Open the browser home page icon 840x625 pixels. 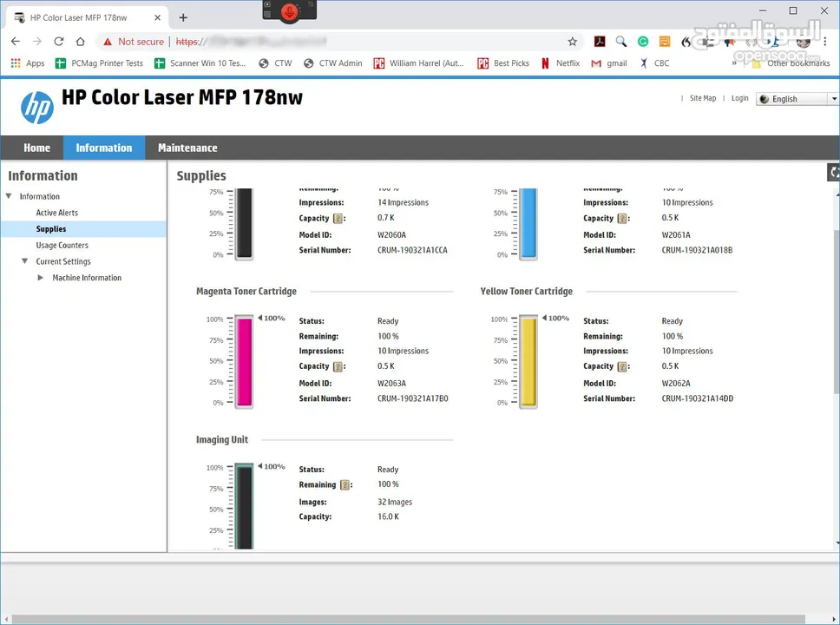coord(81,42)
